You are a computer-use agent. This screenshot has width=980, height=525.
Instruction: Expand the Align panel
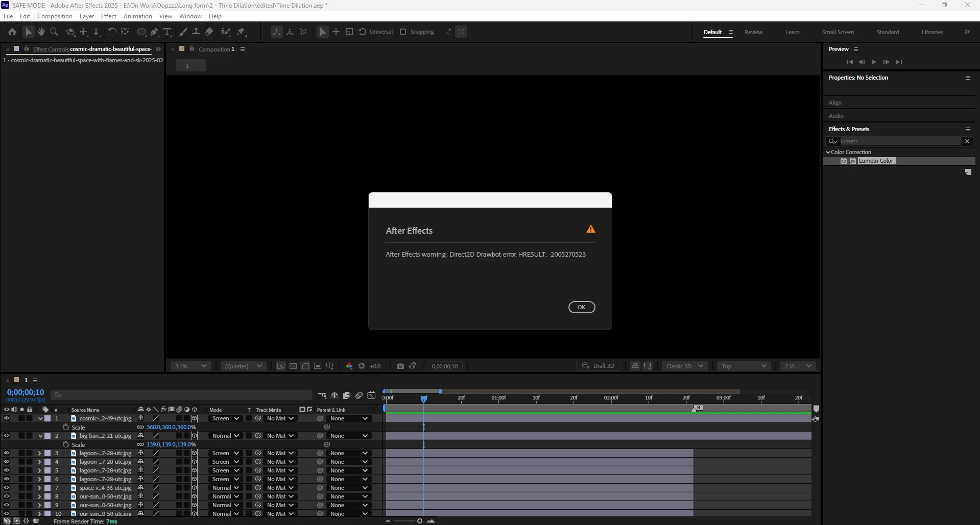pyautogui.click(x=835, y=103)
